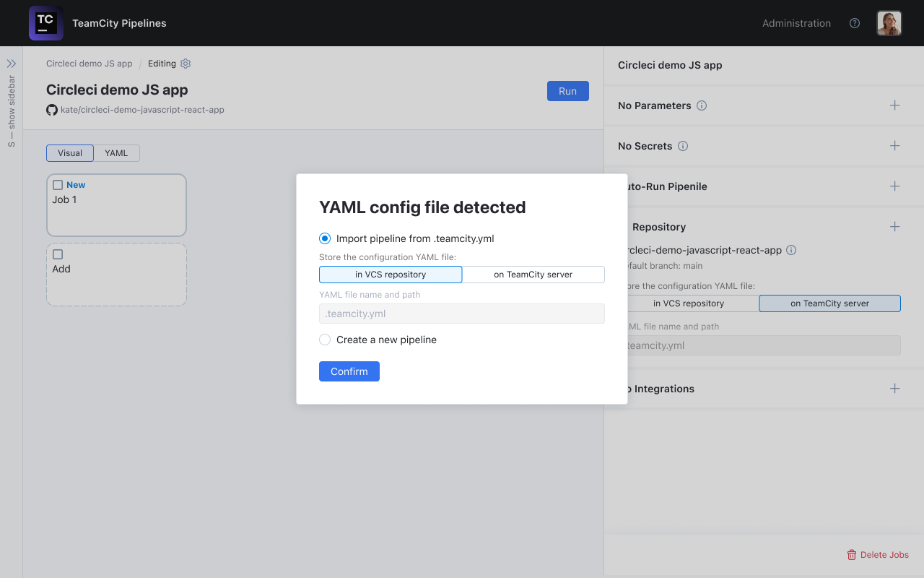Add a secret with plus icon
The width and height of the screenshot is (924, 578).
coord(895,146)
